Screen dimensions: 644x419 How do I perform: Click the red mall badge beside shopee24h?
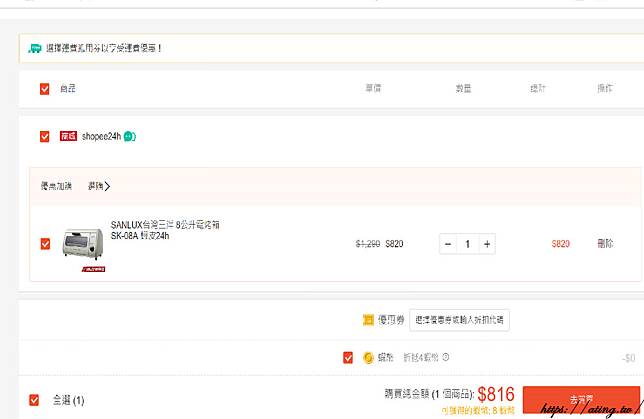point(68,136)
